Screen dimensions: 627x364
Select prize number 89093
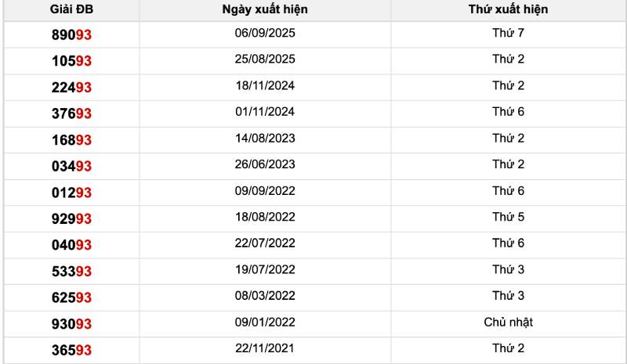pos(72,34)
